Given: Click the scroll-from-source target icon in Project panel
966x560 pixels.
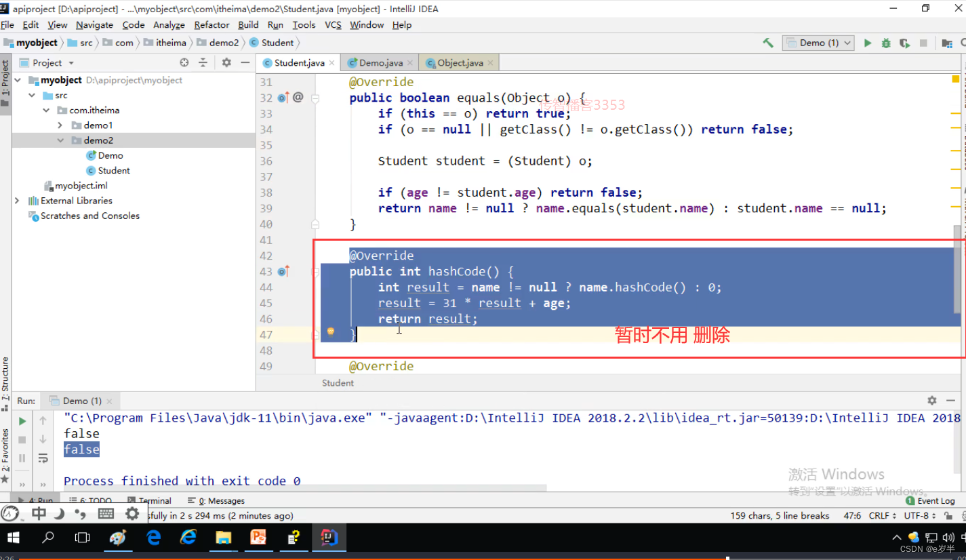Looking at the screenshot, I should pyautogui.click(x=184, y=62).
